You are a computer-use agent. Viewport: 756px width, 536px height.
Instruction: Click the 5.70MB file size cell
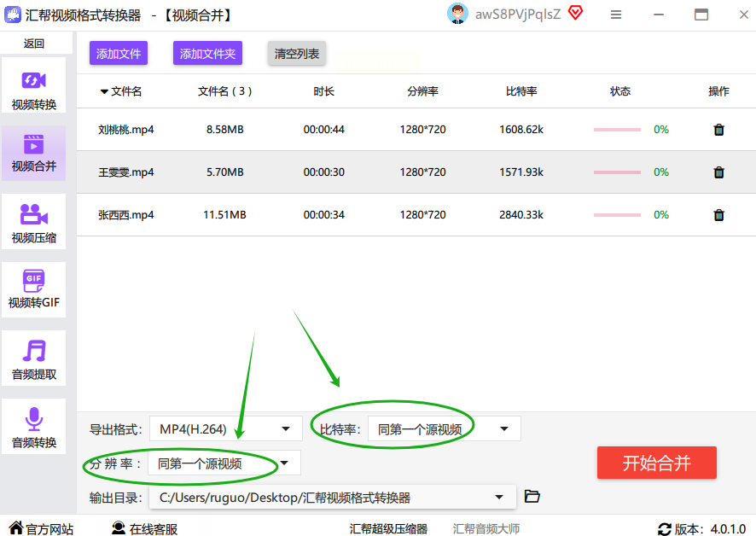(224, 172)
